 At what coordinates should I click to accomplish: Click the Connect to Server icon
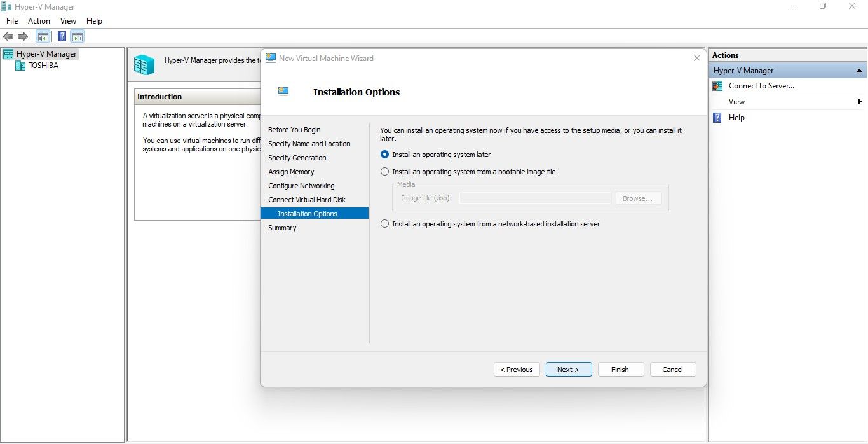pyautogui.click(x=717, y=86)
